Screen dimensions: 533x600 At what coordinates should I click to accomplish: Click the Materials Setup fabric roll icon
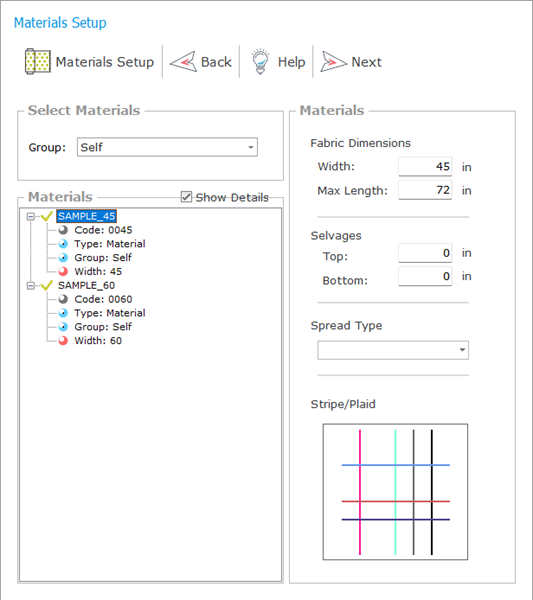[37, 61]
